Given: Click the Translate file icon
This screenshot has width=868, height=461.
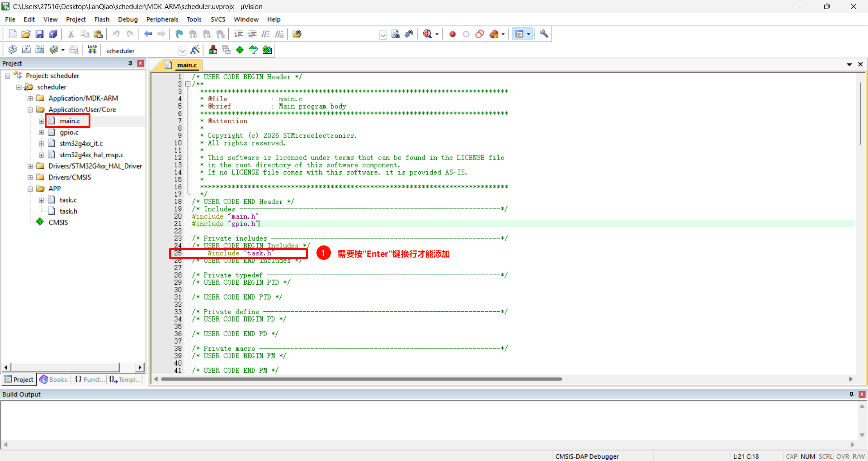Looking at the screenshot, I should (13, 50).
